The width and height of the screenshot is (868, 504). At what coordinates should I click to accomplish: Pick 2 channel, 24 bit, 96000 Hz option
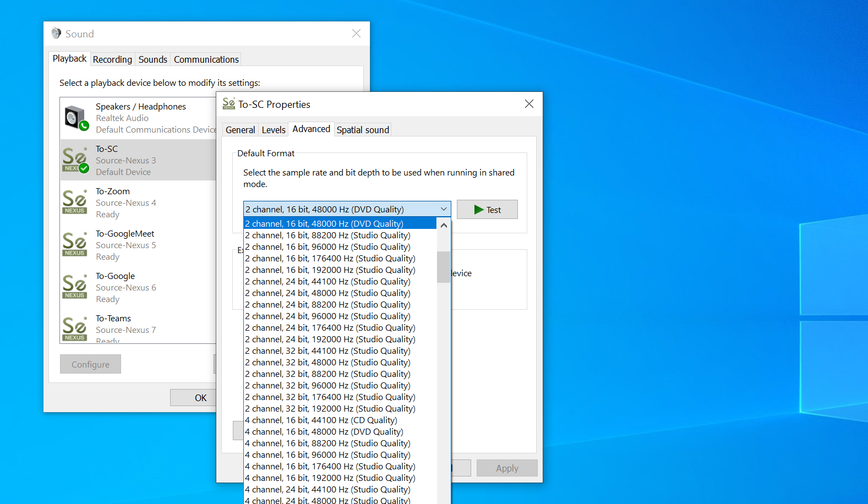click(x=340, y=316)
